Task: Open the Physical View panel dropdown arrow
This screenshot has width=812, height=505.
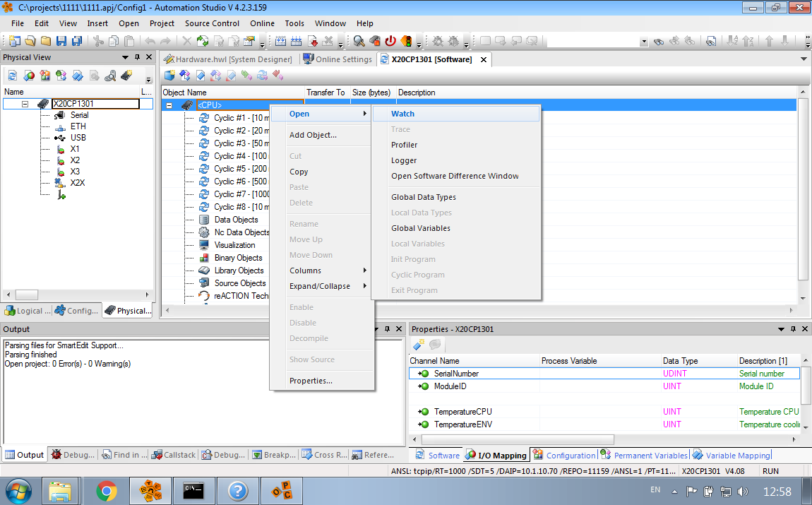Action: (125, 57)
